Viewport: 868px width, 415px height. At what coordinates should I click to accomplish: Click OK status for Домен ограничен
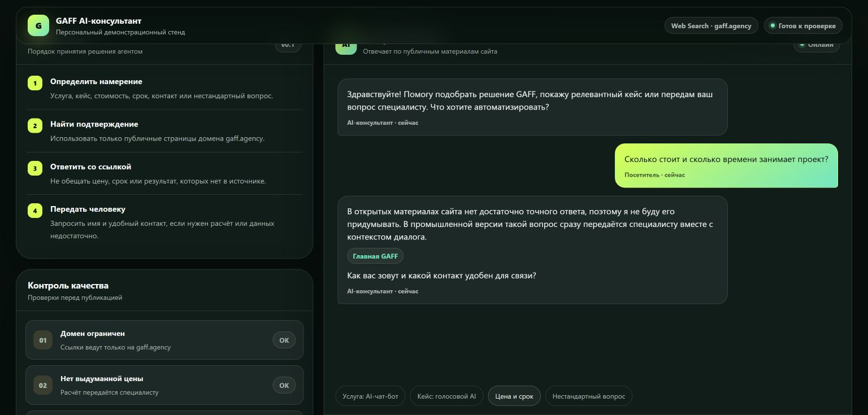(284, 340)
